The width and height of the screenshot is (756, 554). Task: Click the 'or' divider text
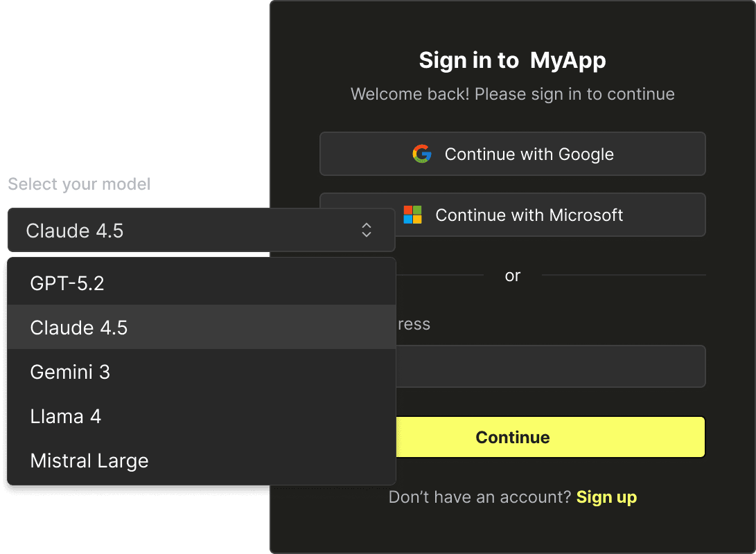coord(512,276)
